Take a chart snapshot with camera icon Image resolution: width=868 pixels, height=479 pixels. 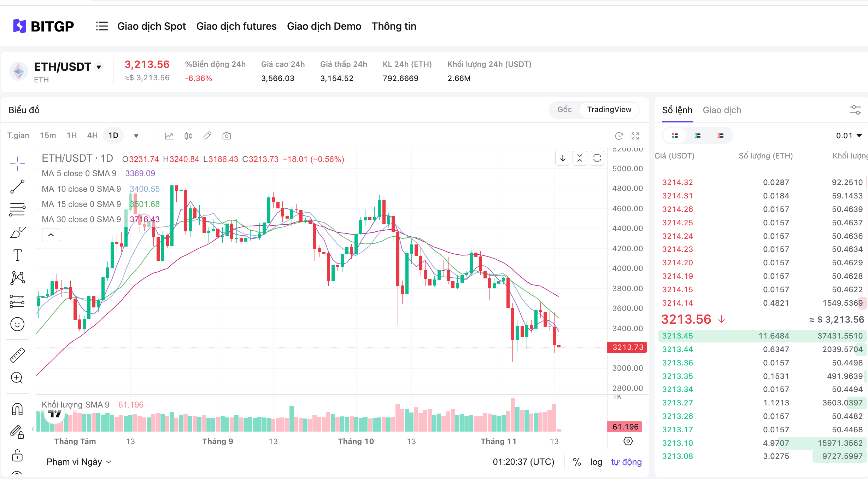227,136
